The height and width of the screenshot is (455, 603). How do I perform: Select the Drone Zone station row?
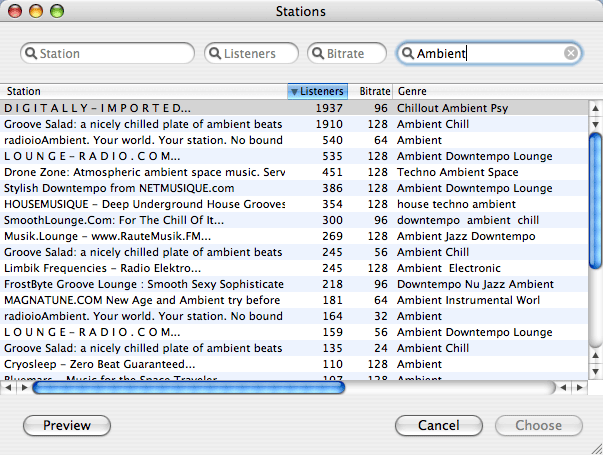click(294, 172)
